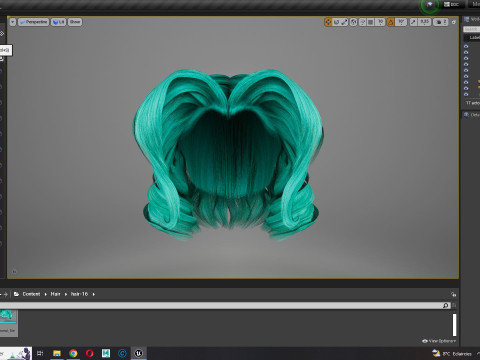Image resolution: width=480 pixels, height=360 pixels.
Task: Open the weather widget in the system tray
Action: pyautogui.click(x=452, y=353)
